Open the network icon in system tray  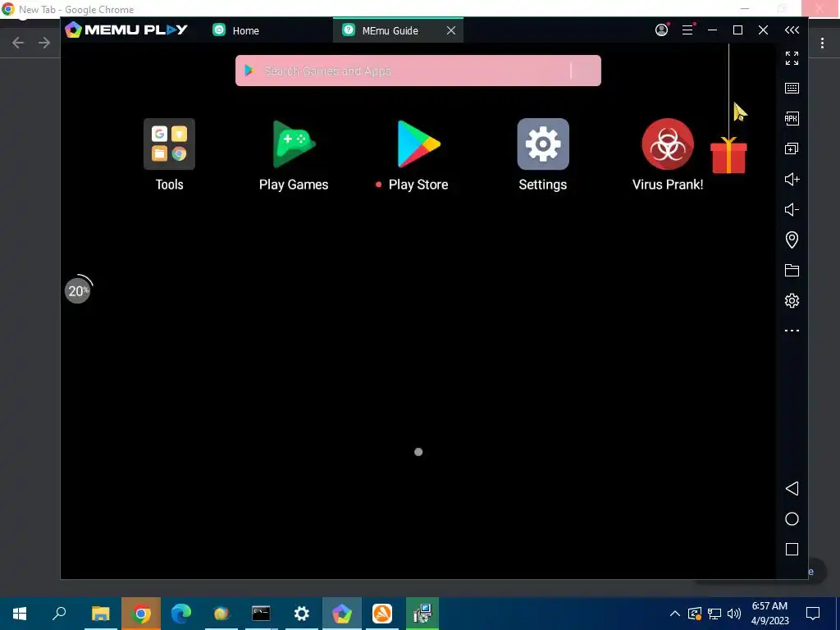[714, 614]
